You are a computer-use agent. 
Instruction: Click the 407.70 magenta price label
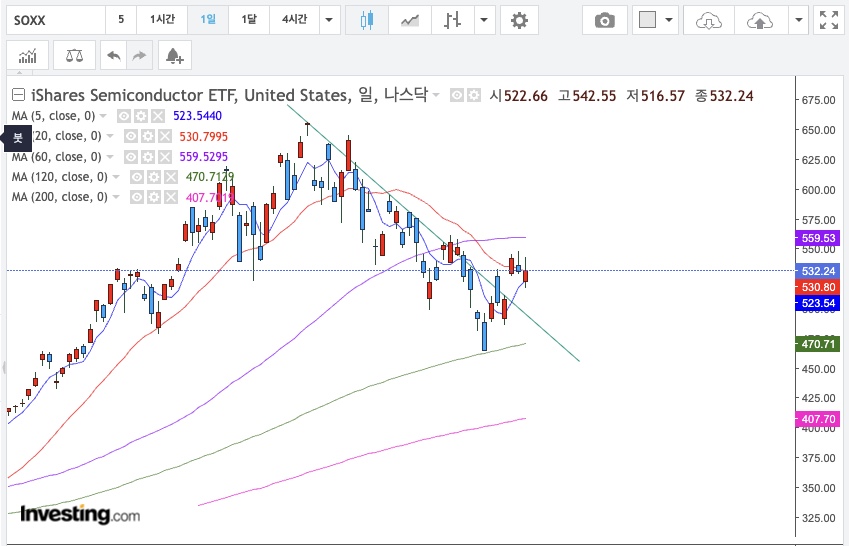(x=818, y=419)
